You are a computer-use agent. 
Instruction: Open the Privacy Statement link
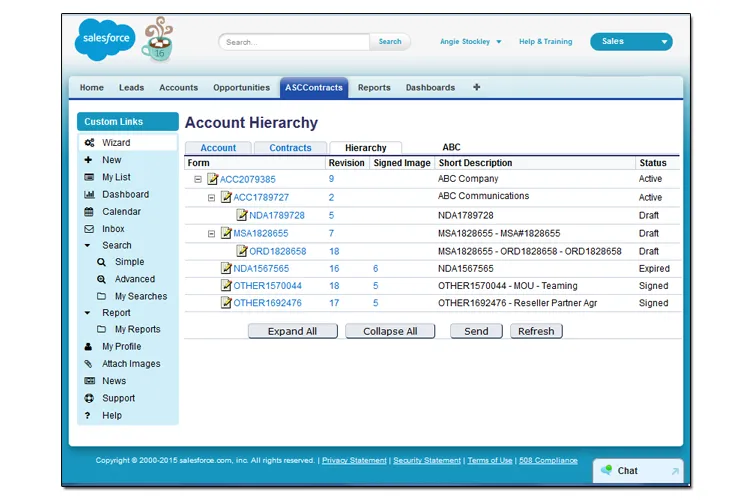click(354, 460)
